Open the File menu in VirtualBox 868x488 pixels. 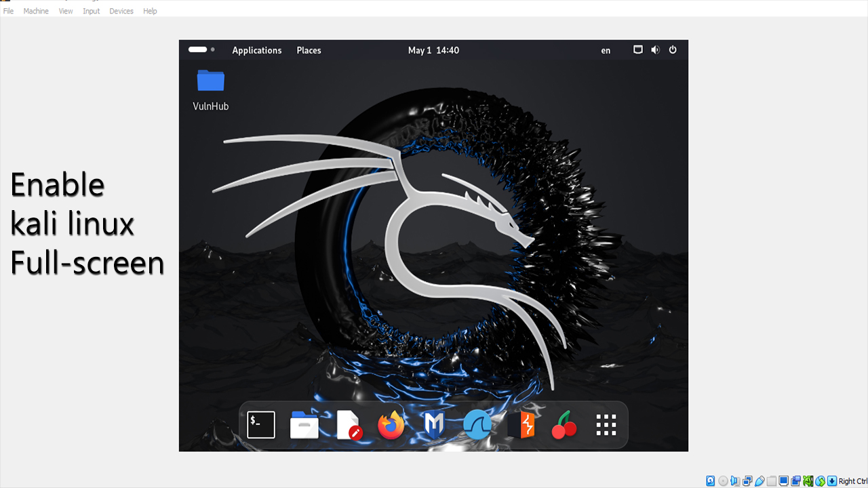point(8,11)
